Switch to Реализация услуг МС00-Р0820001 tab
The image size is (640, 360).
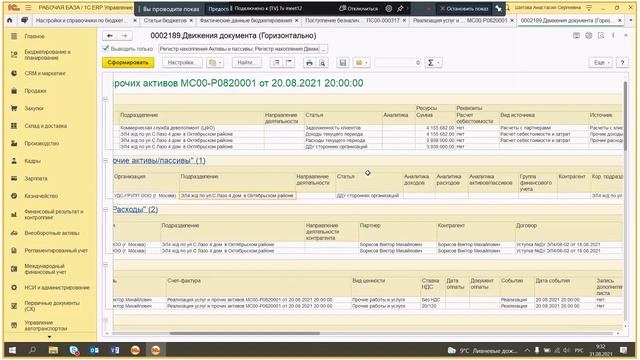(x=460, y=20)
